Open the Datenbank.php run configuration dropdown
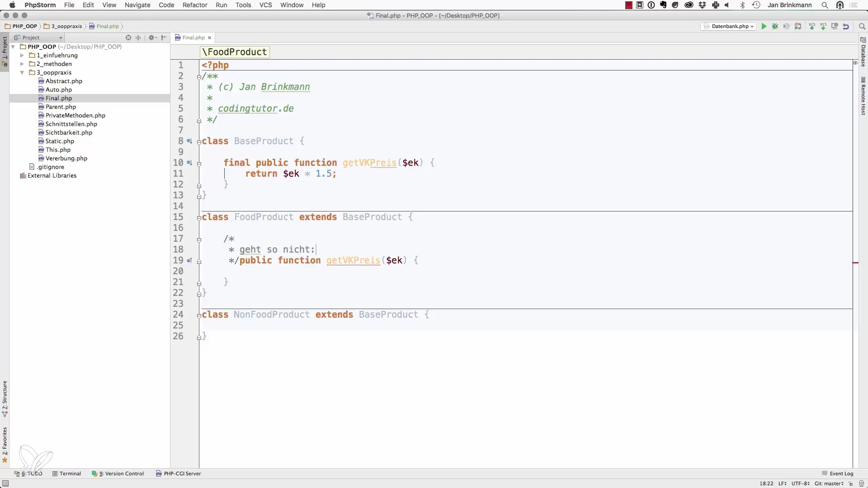868x488 pixels. (x=729, y=26)
